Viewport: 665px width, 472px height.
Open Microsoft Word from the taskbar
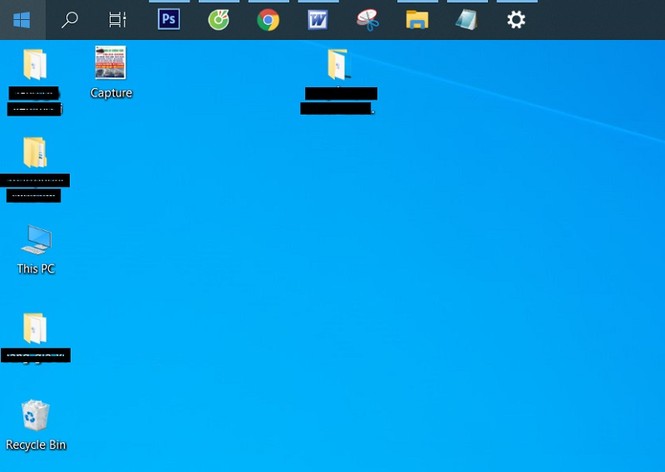pos(318,20)
